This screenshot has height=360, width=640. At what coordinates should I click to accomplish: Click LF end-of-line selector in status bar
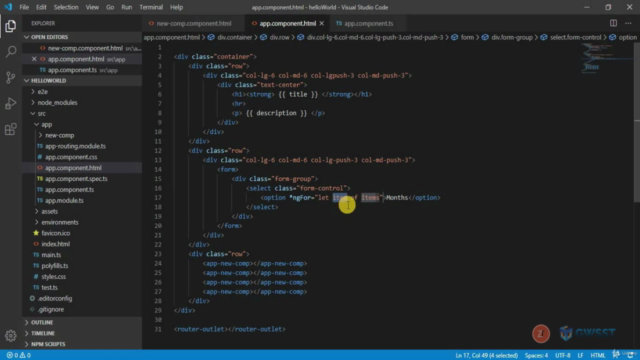point(580,355)
